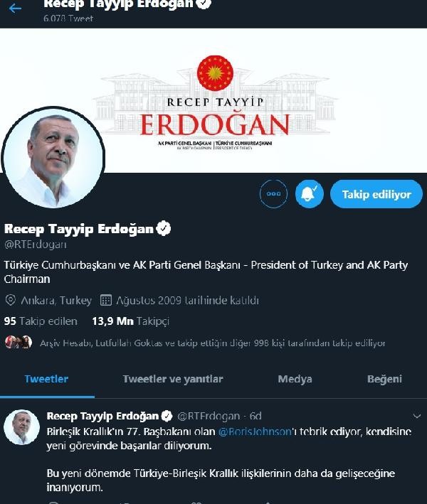Viewport: 427px width, 504px height.
Task: Switch to the Medya tab
Action: point(295,379)
